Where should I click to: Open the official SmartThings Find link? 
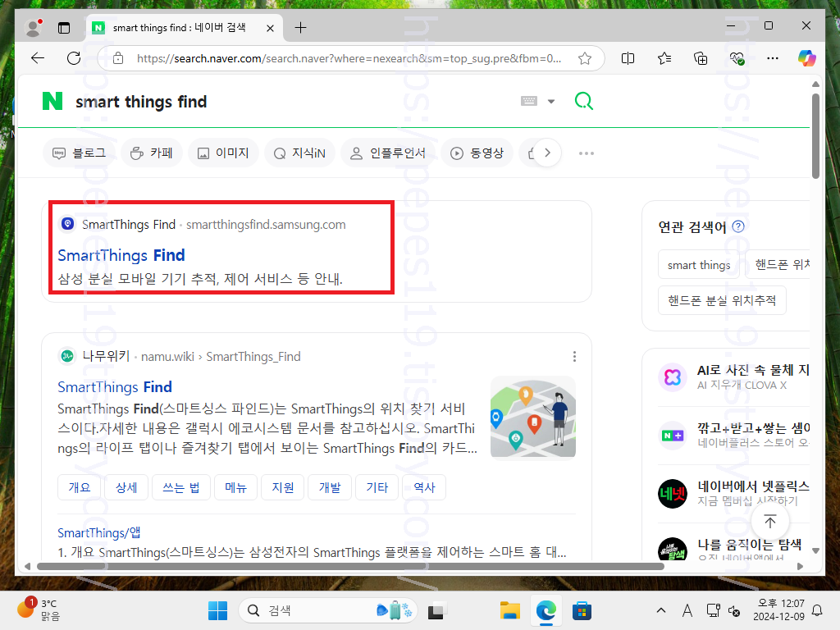tap(121, 255)
